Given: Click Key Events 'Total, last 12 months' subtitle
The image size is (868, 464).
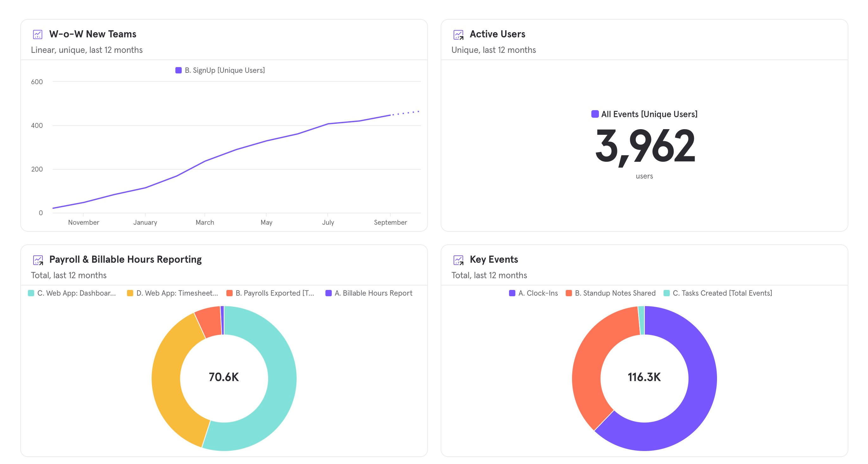Looking at the screenshot, I should click(x=489, y=275).
